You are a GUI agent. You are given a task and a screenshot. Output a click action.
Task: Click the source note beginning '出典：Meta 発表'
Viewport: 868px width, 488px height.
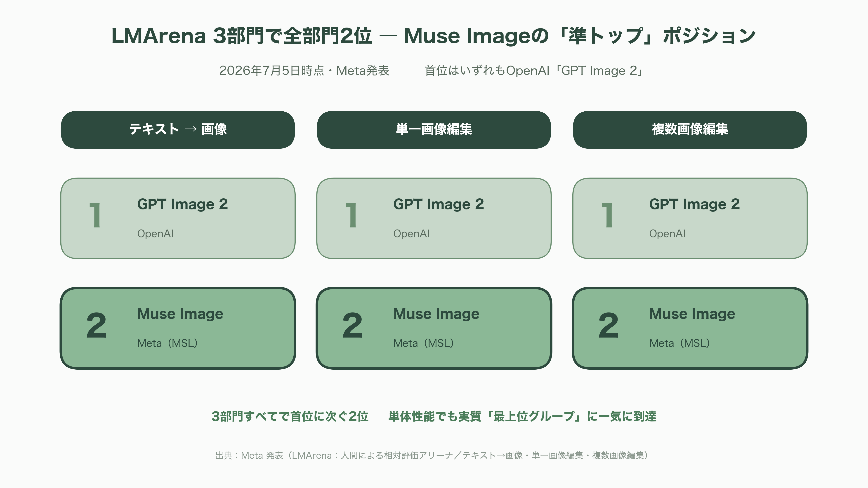tap(432, 456)
